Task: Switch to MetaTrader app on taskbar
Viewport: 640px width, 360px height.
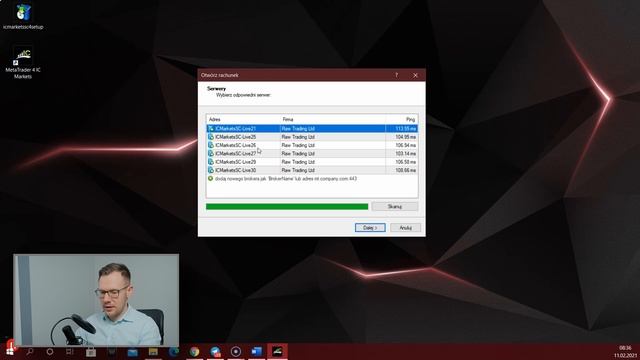Action: (x=277, y=351)
